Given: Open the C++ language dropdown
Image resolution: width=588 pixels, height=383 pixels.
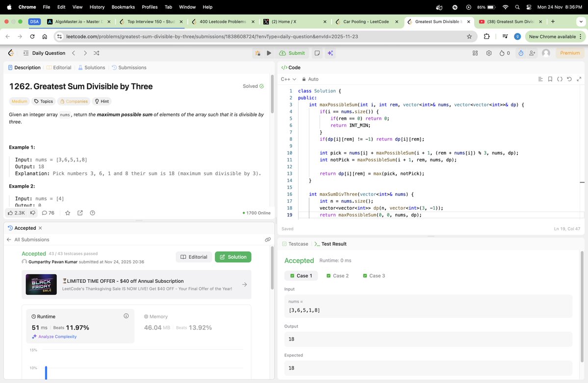Looking at the screenshot, I should (288, 79).
